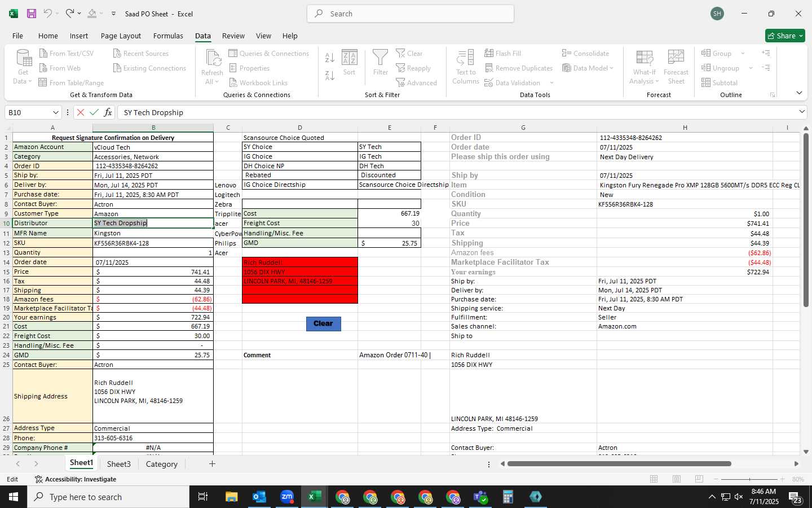Click the formula bar text field

(457, 112)
